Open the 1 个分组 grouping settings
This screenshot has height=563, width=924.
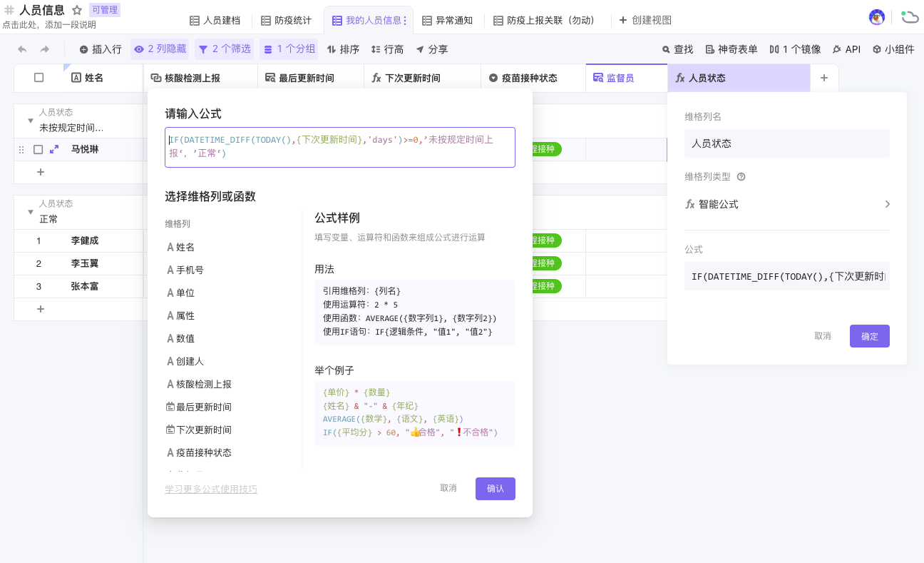(289, 49)
